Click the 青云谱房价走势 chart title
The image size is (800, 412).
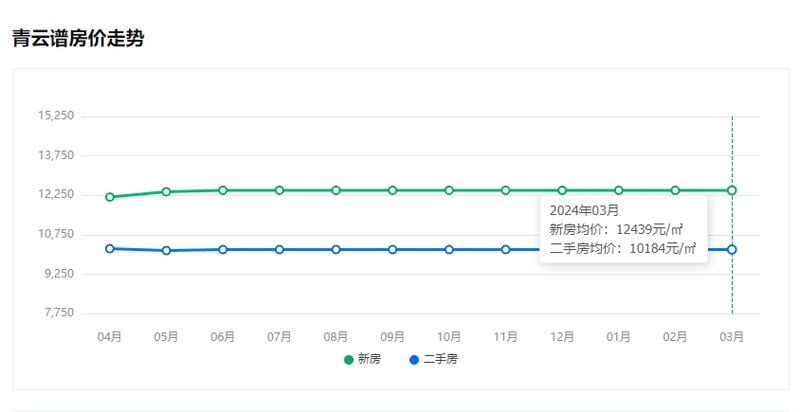pyautogui.click(x=78, y=40)
